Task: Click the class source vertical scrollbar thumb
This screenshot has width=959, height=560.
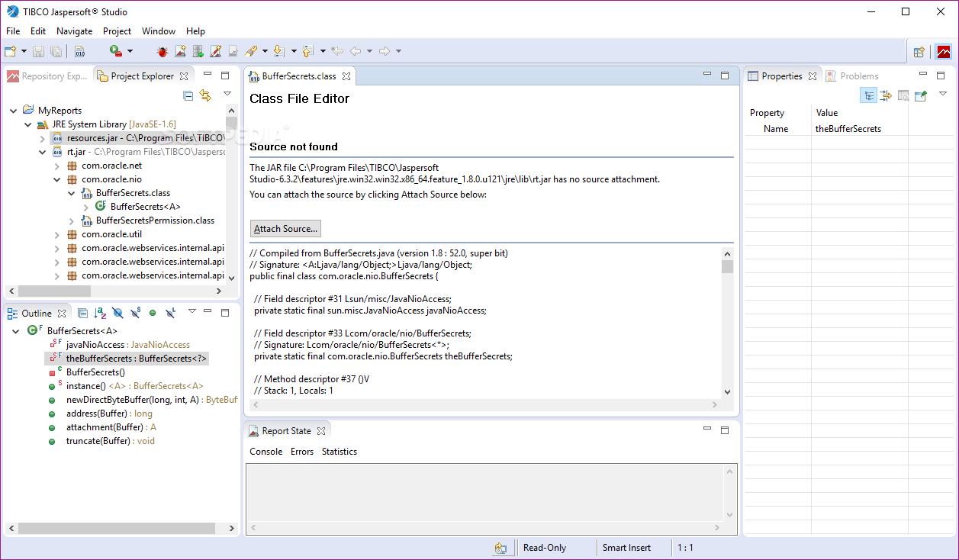Action: 727,266
